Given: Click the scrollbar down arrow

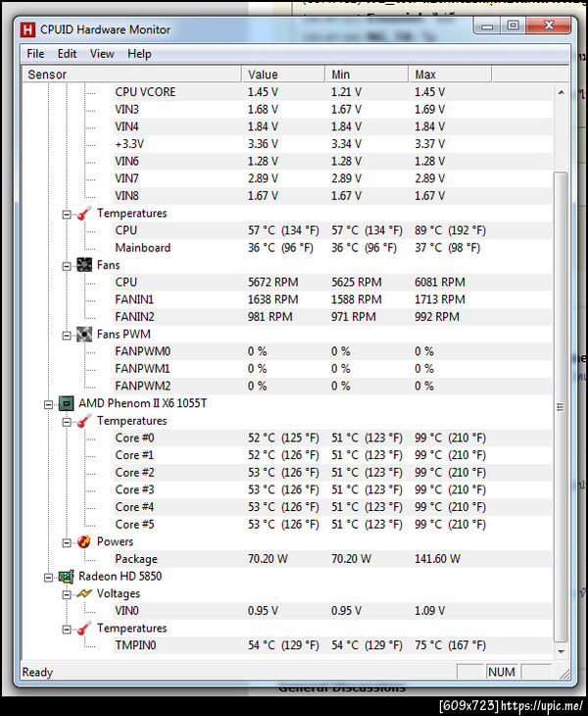Looking at the screenshot, I should [x=562, y=652].
